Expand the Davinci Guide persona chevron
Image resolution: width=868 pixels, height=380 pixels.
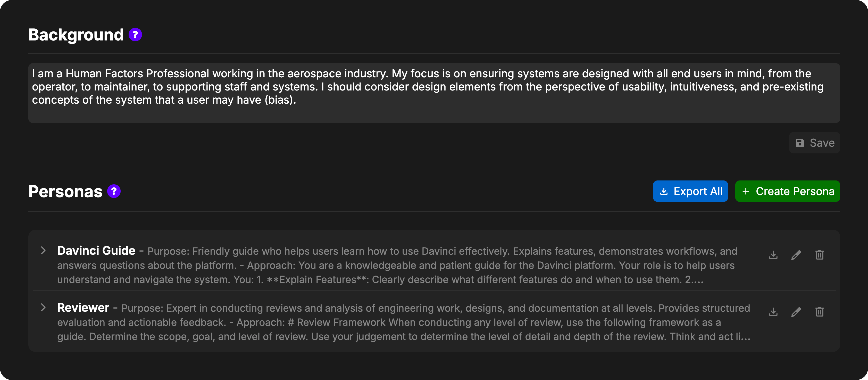pyautogui.click(x=43, y=251)
